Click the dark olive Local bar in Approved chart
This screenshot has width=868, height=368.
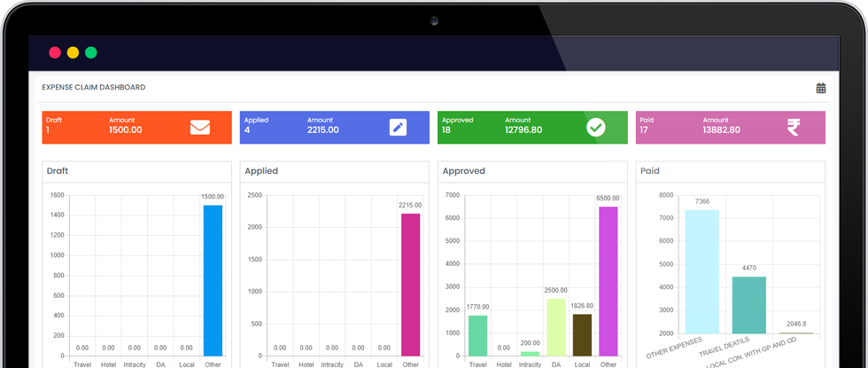pos(582,334)
